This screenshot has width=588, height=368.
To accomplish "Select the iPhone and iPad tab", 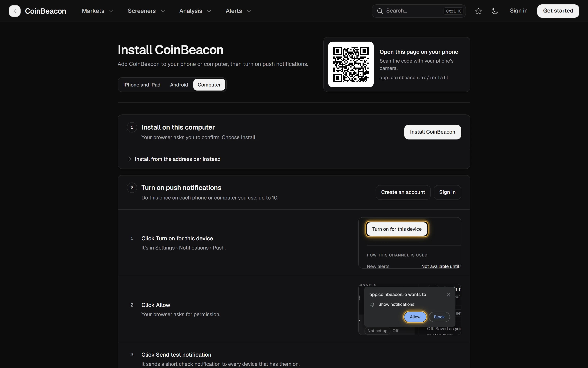I will click(x=142, y=85).
